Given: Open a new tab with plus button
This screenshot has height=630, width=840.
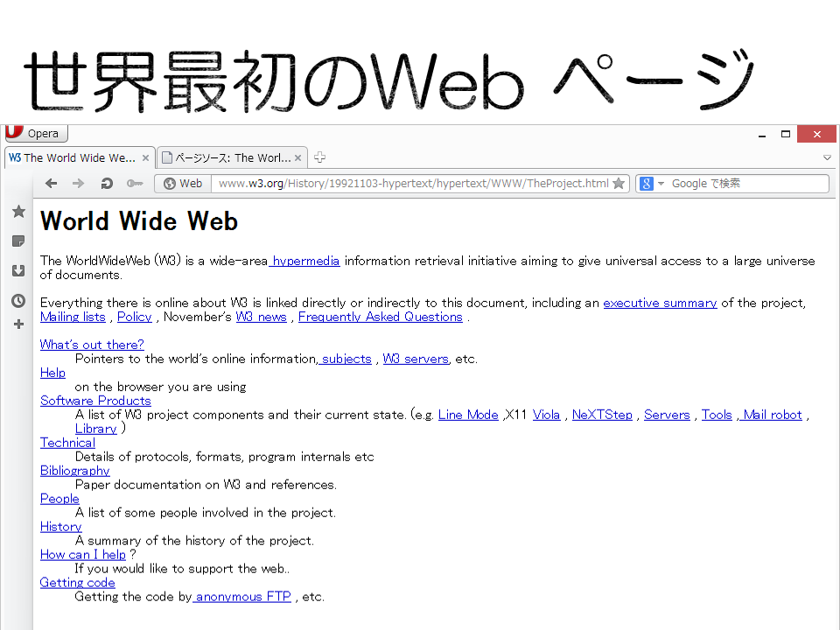Looking at the screenshot, I should point(320,157).
